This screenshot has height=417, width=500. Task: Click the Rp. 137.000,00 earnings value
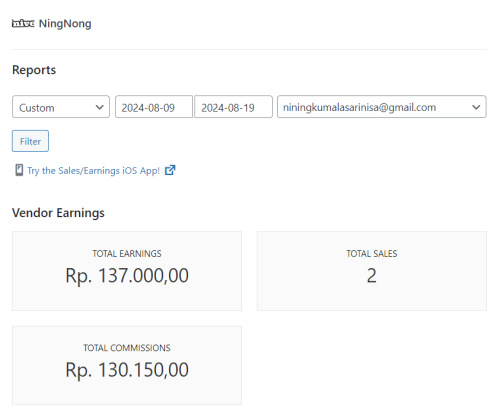coord(127,276)
